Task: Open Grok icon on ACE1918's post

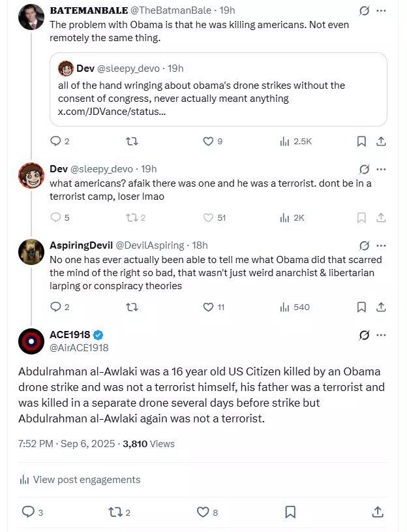Action: pos(365,336)
